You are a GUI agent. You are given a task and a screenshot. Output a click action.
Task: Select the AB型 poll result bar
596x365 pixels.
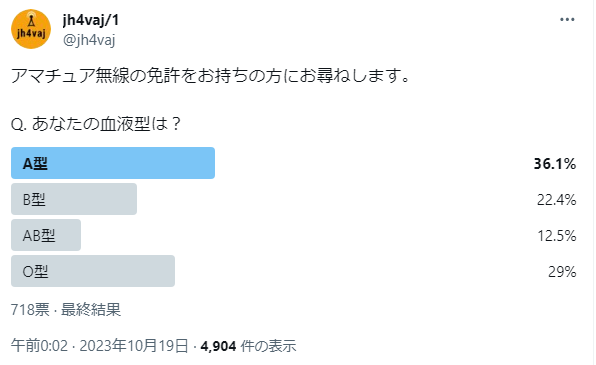click(x=46, y=235)
